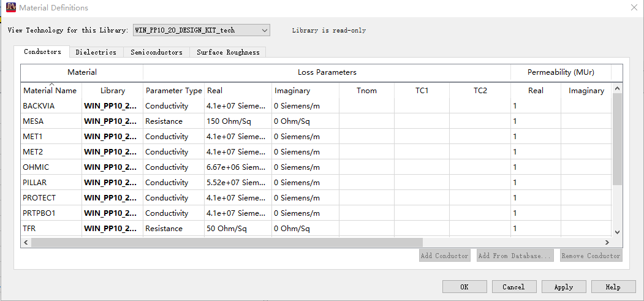644x301 pixels.
Task: Click the Help button
Action: coord(613,287)
